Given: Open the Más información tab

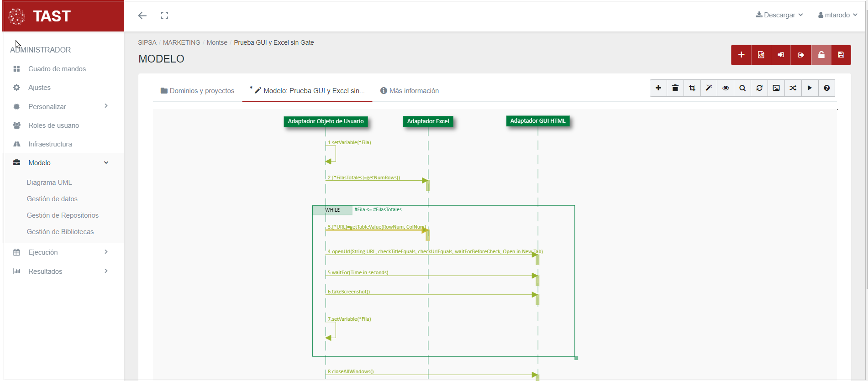Looking at the screenshot, I should pos(410,91).
